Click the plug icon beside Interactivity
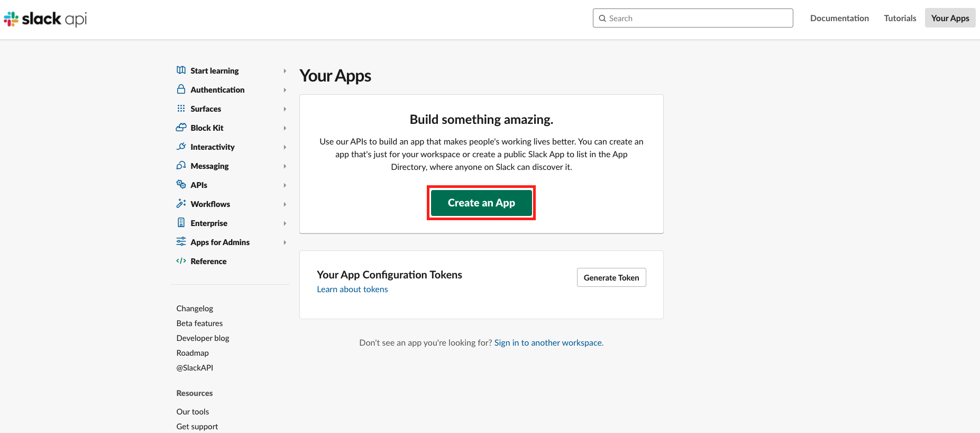This screenshot has height=433, width=980. [181, 147]
